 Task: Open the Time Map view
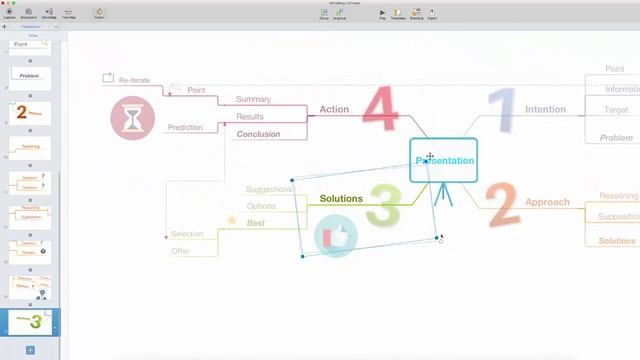pyautogui.click(x=69, y=13)
